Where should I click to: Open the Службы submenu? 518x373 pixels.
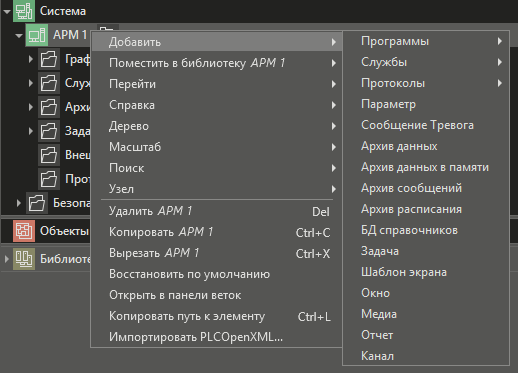(x=426, y=62)
